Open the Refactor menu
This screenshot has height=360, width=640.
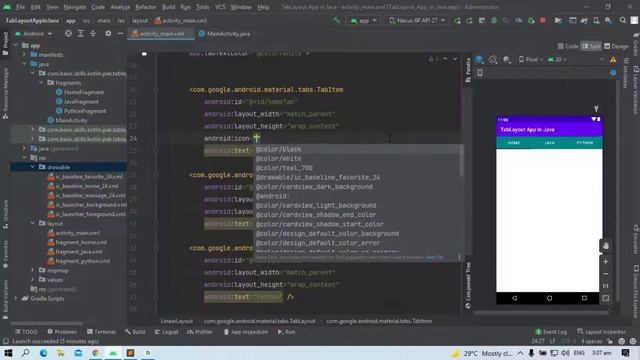pyautogui.click(x=146, y=7)
